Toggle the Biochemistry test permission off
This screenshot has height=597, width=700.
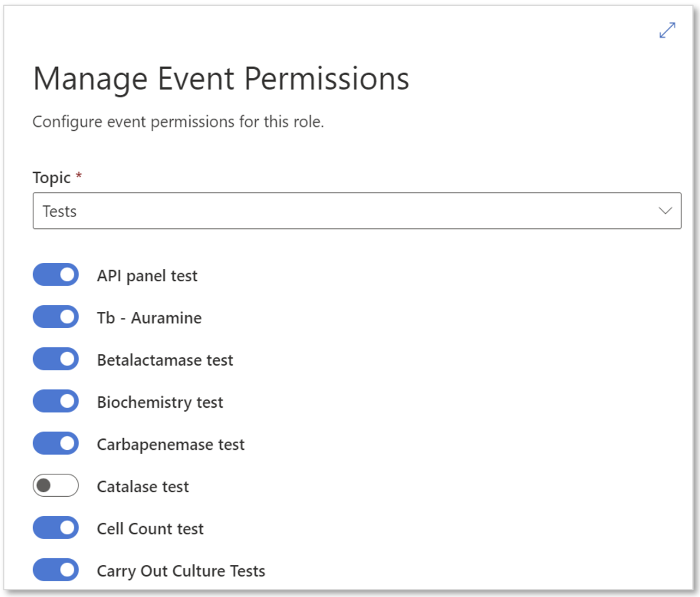[x=56, y=401]
